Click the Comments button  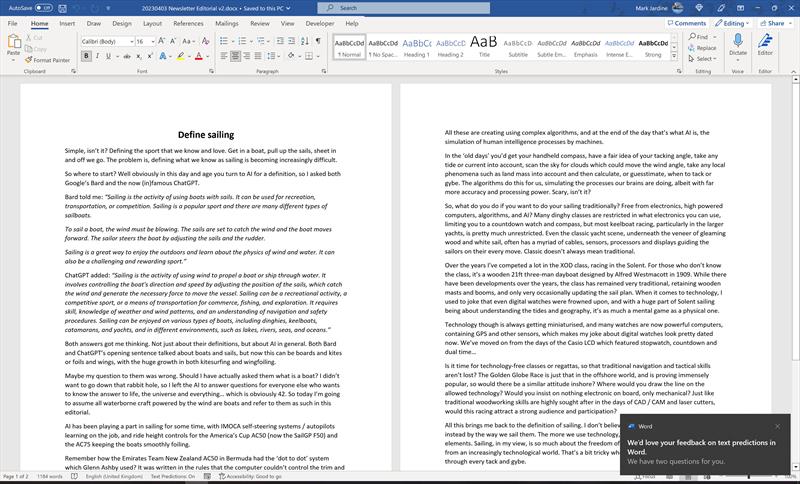point(686,23)
